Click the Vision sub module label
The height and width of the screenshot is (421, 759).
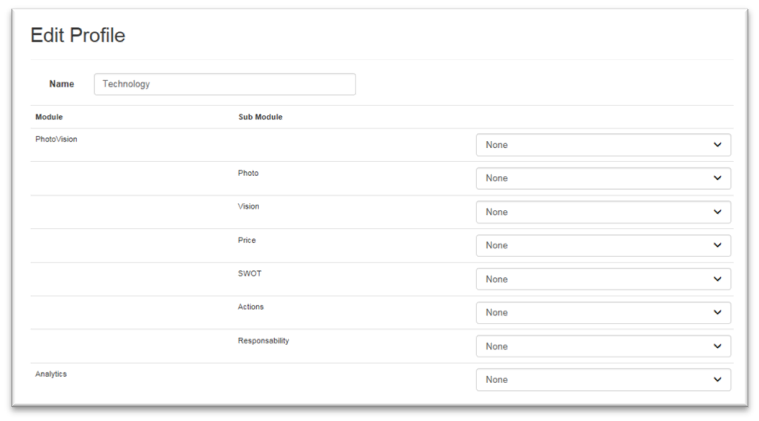[248, 206]
